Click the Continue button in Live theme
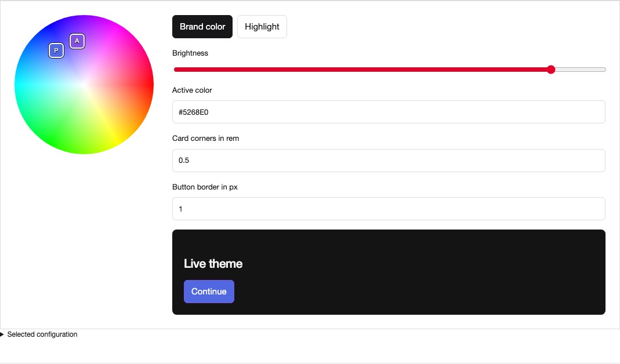This screenshot has height=364, width=620. (x=209, y=292)
